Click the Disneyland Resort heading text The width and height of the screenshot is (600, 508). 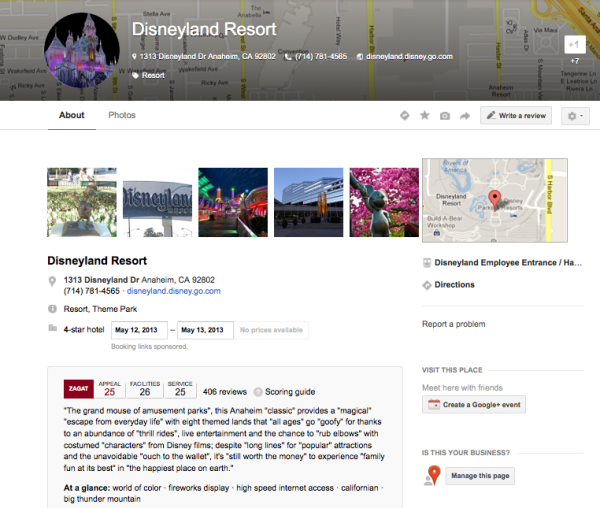pos(97,261)
